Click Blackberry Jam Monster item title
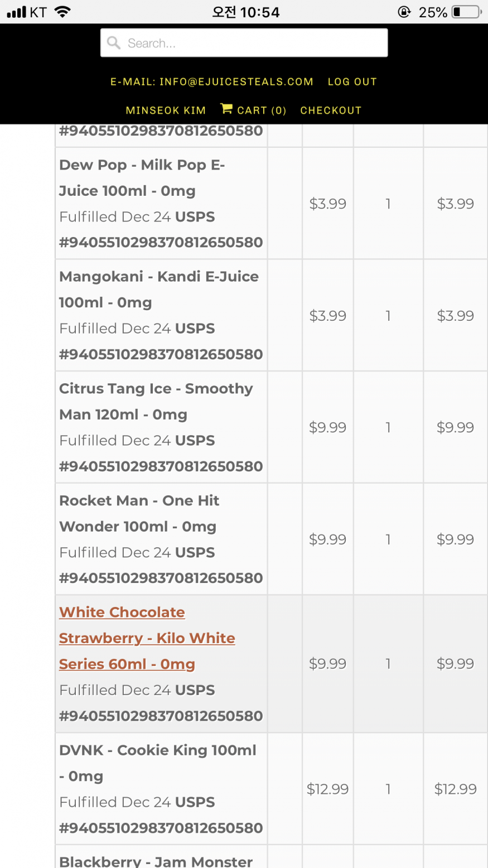Image resolution: width=488 pixels, height=868 pixels. click(x=156, y=861)
